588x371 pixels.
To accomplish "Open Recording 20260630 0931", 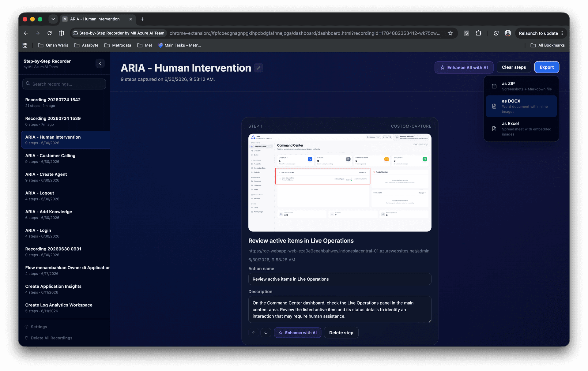I will (66, 252).
